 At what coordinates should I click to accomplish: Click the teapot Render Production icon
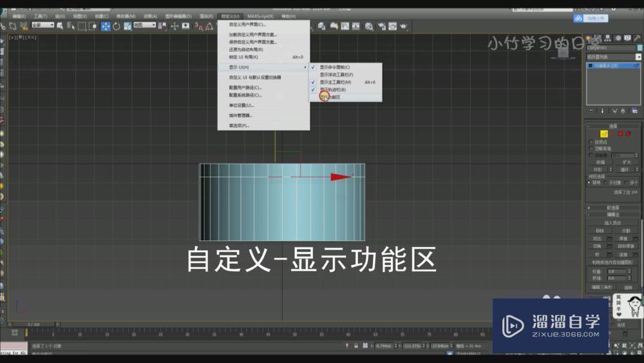tap(404, 26)
